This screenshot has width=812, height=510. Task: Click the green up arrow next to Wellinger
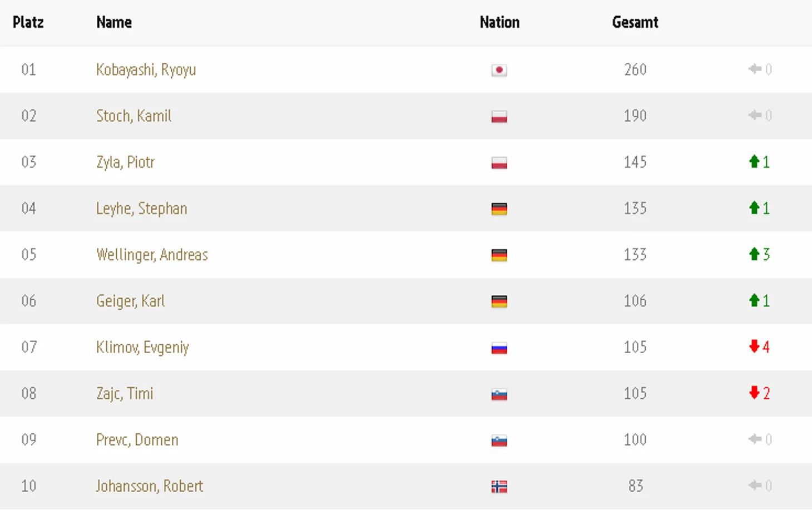[x=754, y=254]
